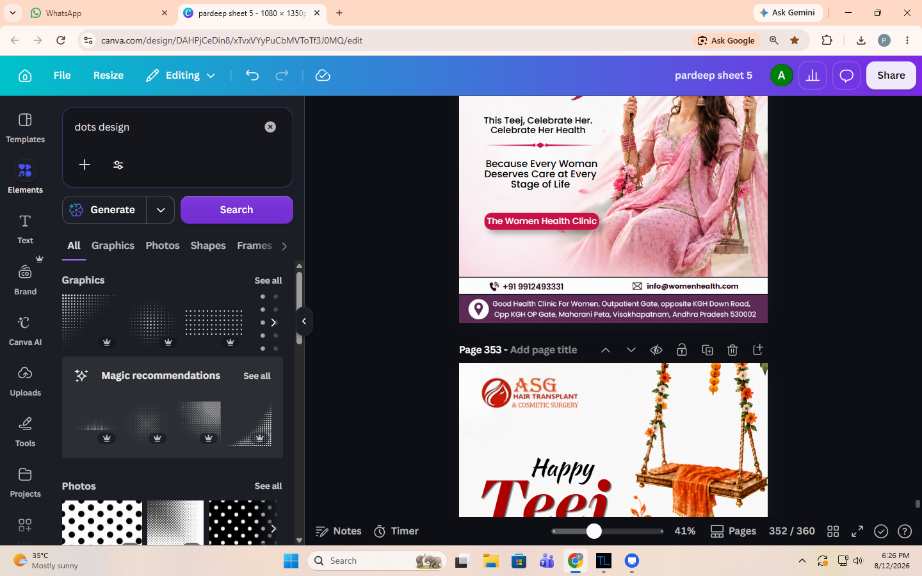Viewport: 922px width, 576px height.
Task: Switch to the Photos tab
Action: point(162,246)
